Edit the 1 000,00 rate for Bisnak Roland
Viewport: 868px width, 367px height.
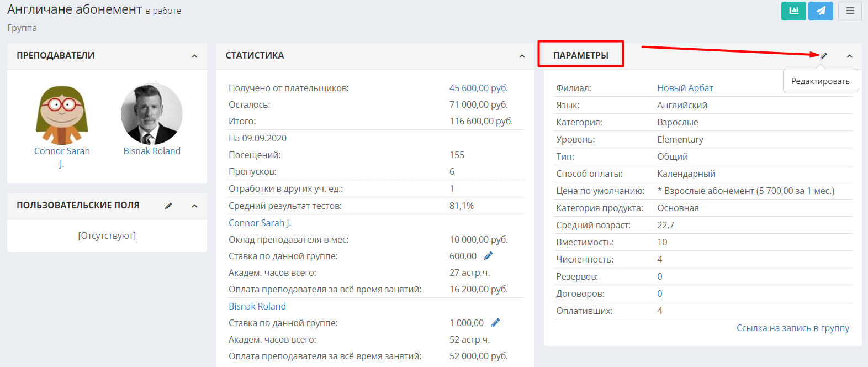(495, 323)
